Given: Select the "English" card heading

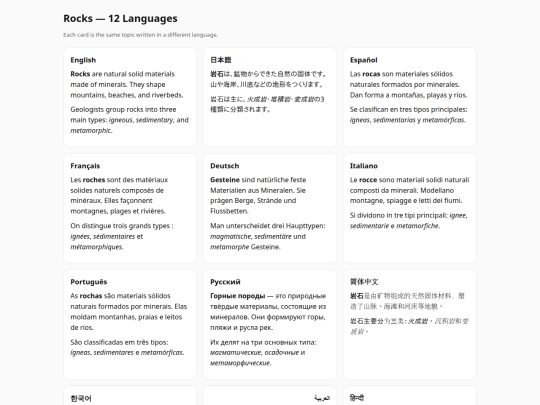Looking at the screenshot, I should pyautogui.click(x=83, y=60).
